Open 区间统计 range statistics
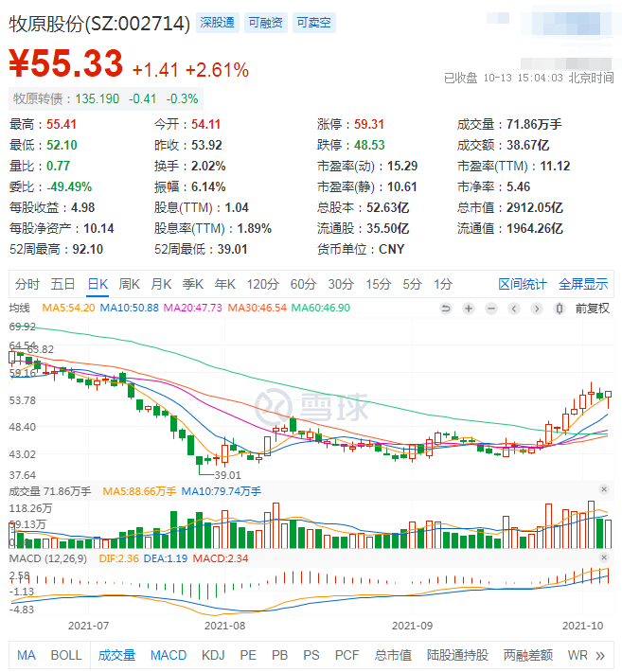This screenshot has width=622, height=672. point(523,284)
